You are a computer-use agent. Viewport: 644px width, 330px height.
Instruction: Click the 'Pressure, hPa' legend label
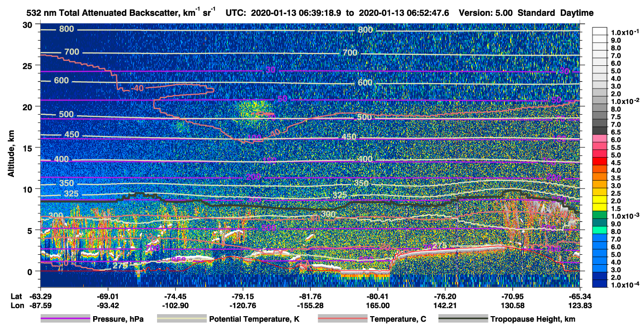click(x=117, y=319)
